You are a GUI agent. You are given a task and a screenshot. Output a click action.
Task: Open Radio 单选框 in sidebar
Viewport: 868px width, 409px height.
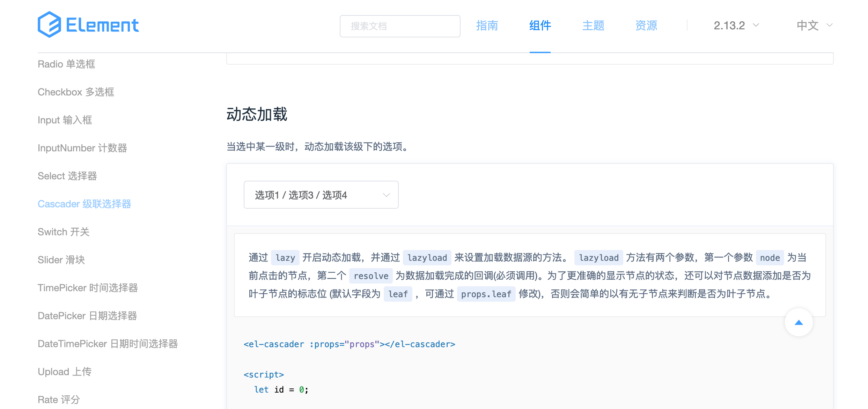[x=66, y=64]
